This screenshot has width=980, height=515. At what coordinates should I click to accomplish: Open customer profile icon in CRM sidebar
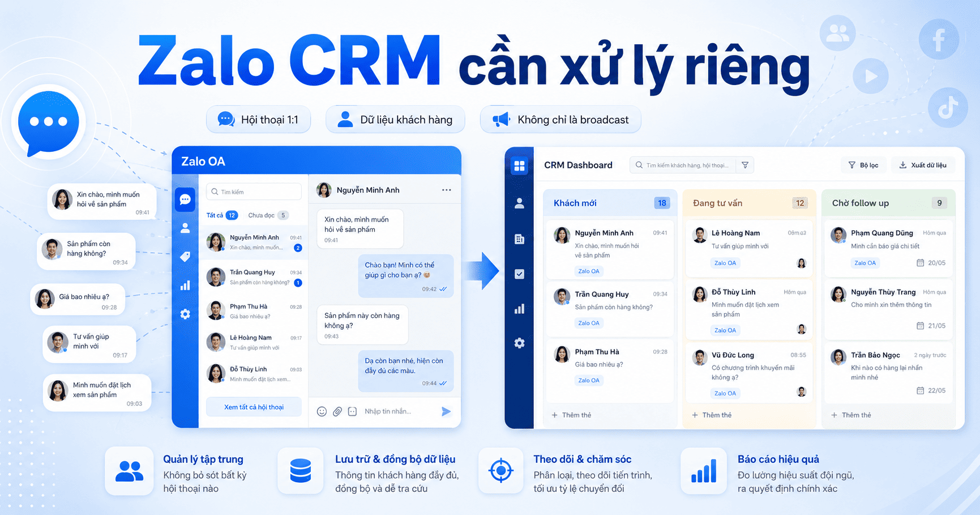(519, 203)
